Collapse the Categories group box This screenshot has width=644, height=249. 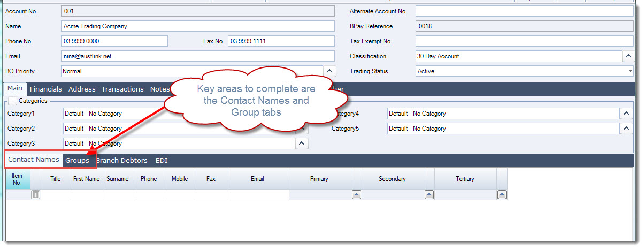click(12, 101)
